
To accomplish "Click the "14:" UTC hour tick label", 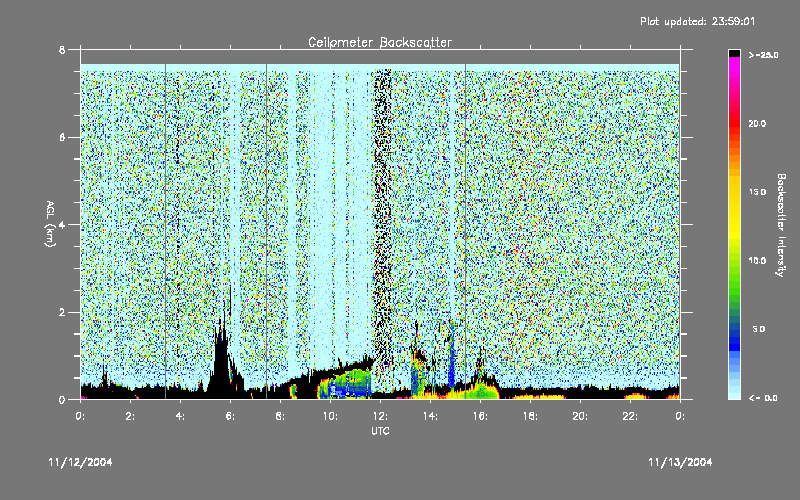I will point(430,416).
